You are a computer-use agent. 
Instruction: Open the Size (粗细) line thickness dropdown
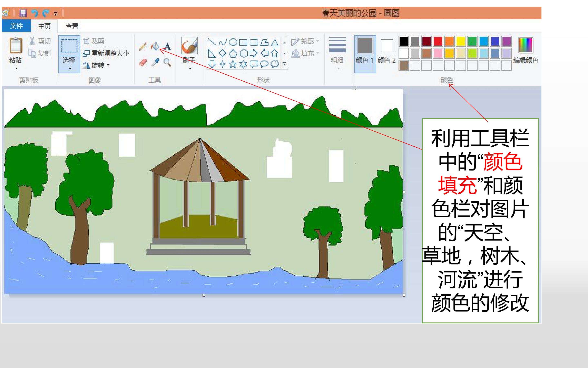tap(337, 54)
